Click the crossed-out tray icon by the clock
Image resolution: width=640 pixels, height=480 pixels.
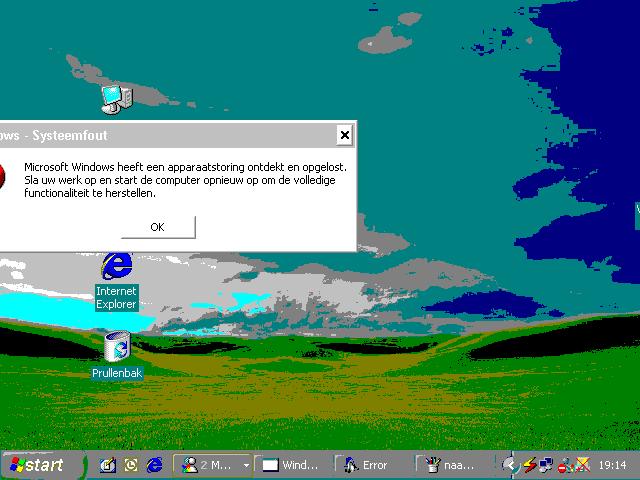click(x=582, y=464)
